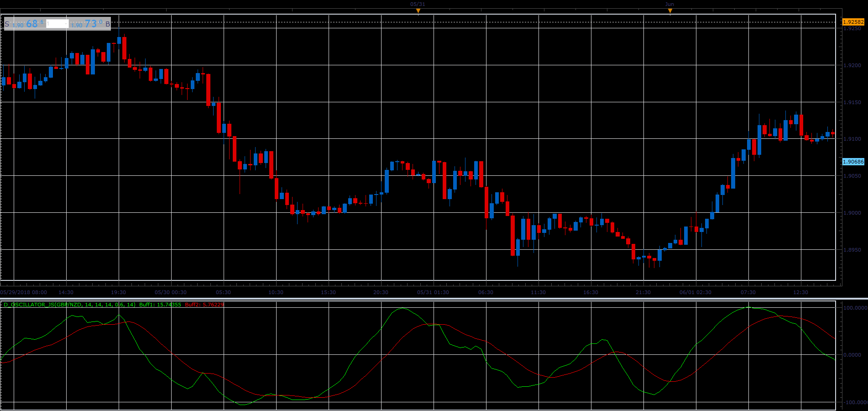Click the 1.9150 price axis label
This screenshot has height=411, width=868.
coord(852,102)
